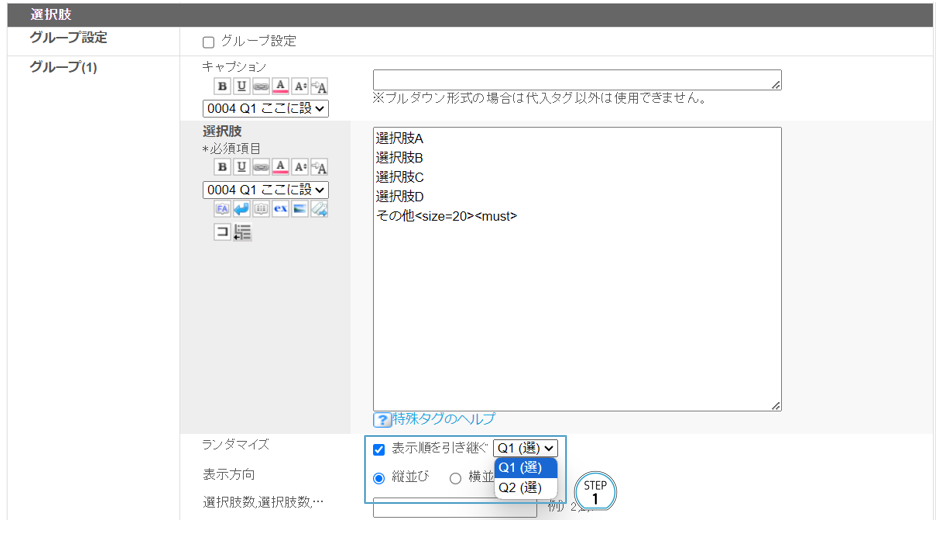Screen dimensions: 947x556
Task: Click the blue 'ex' tag icon
Action: click(280, 209)
